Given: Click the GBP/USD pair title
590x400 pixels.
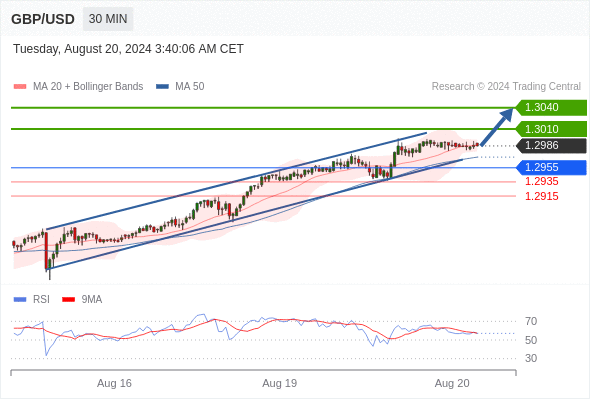Looking at the screenshot, I should [43, 19].
